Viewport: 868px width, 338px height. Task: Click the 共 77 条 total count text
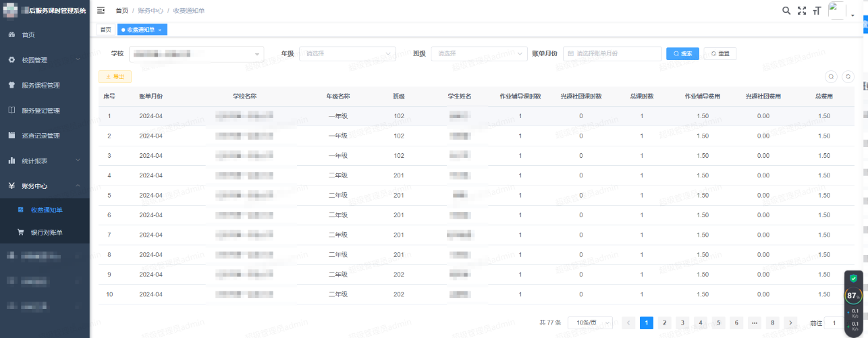pos(550,322)
